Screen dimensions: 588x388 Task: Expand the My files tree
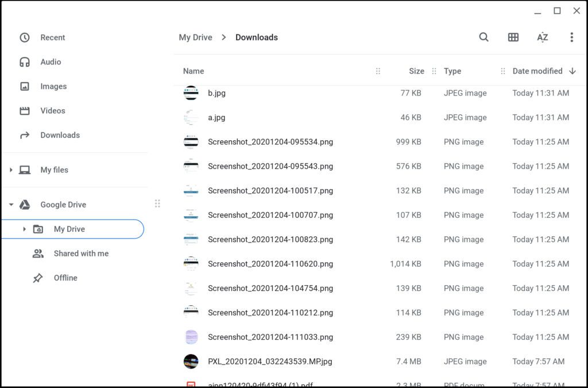(11, 170)
